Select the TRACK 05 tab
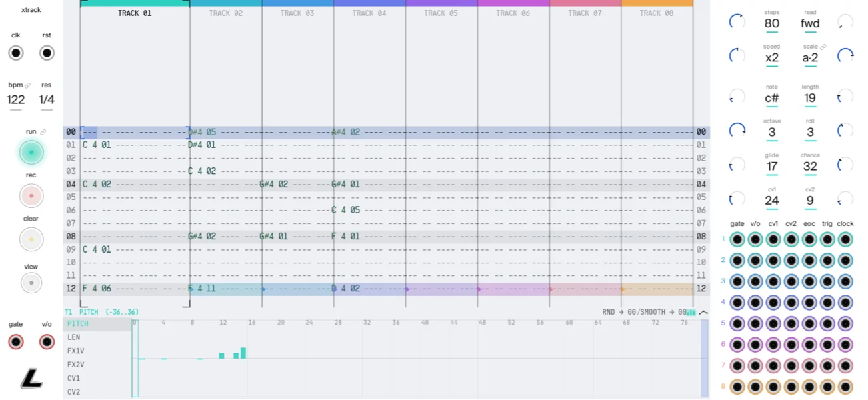 pyautogui.click(x=441, y=13)
